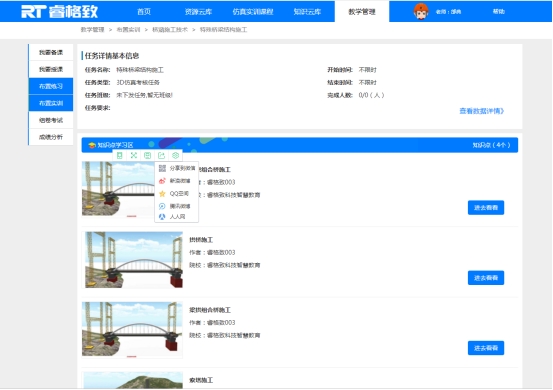
Task: Click 布置实训 in the breadcrumb path
Action: pos(128,30)
